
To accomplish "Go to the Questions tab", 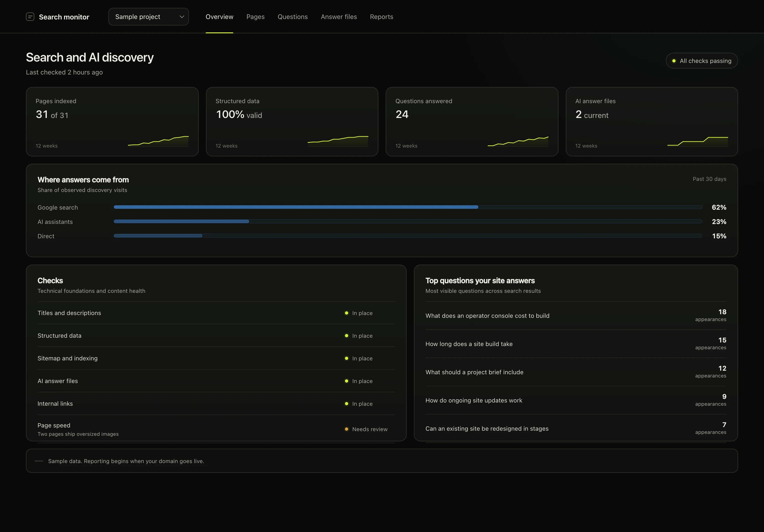I will [x=292, y=17].
